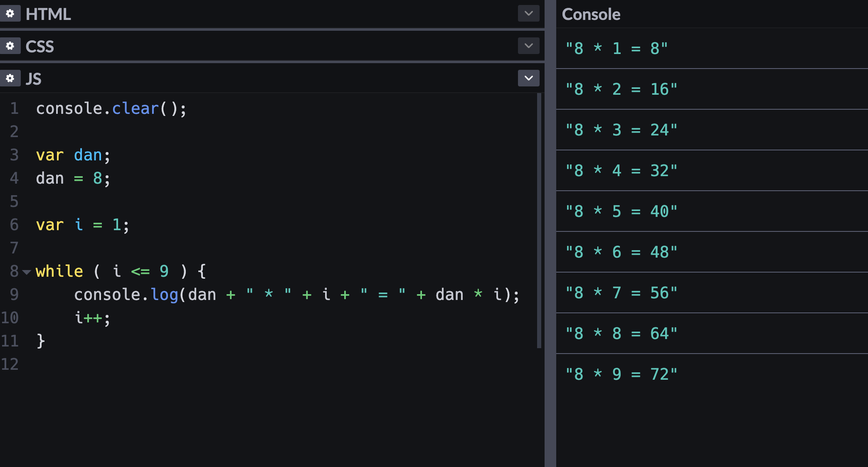Click console output "8 * 1 = 8"
This screenshot has height=467, width=868.
click(616, 49)
